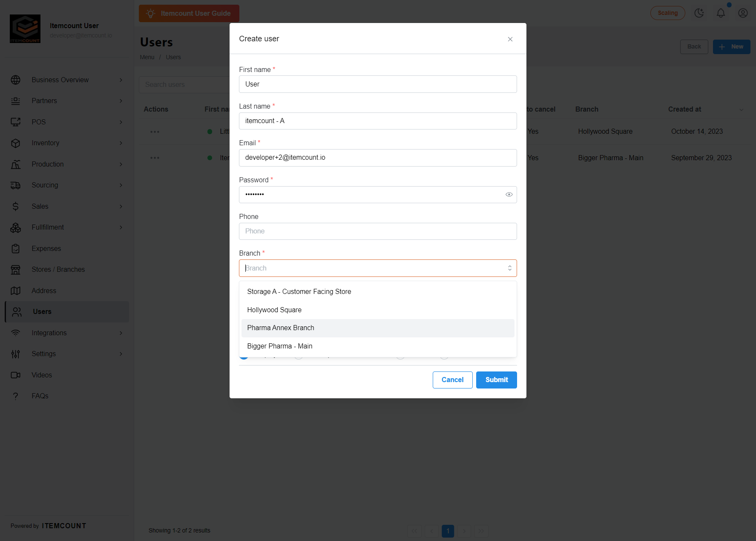Select Bigger Pharma - Main branch

pyautogui.click(x=378, y=346)
